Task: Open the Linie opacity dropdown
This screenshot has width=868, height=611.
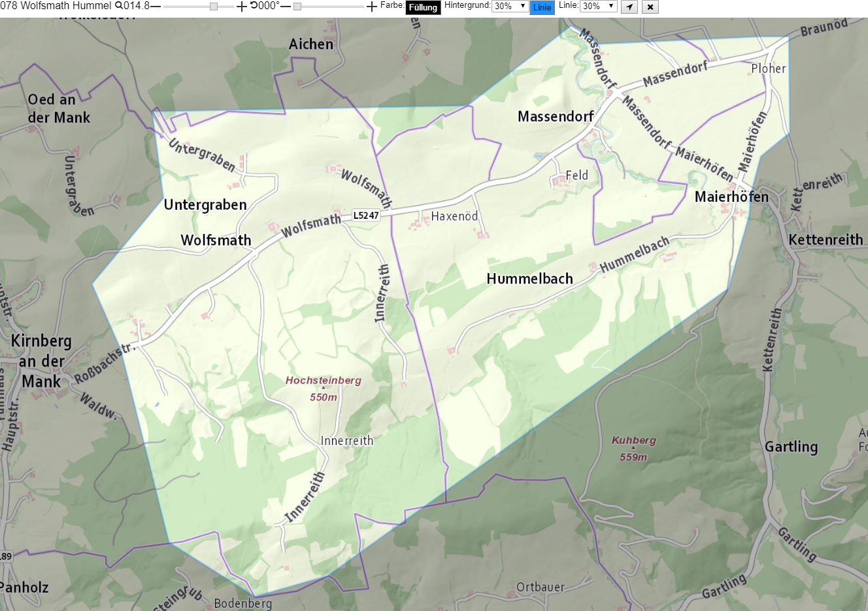Action: [599, 6]
